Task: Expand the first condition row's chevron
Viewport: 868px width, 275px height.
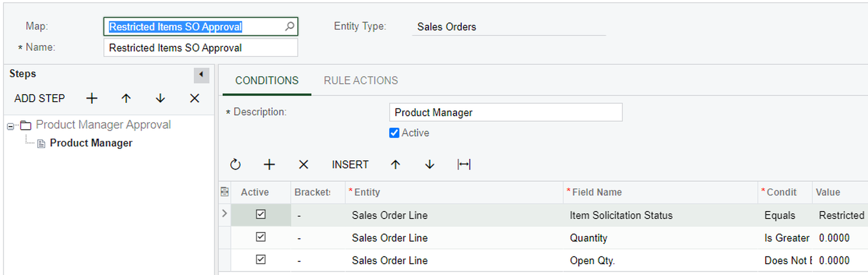Action: [224, 213]
